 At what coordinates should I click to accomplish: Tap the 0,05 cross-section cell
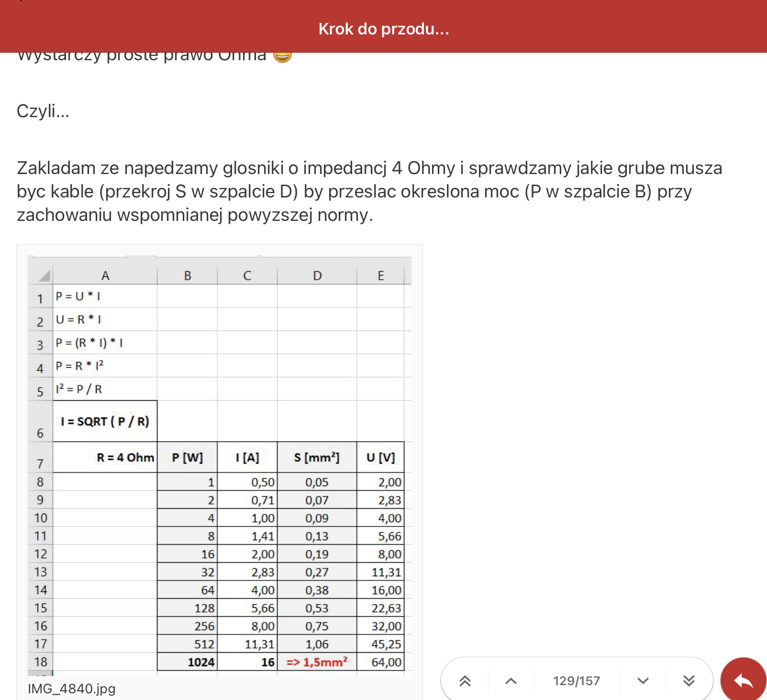(317, 482)
